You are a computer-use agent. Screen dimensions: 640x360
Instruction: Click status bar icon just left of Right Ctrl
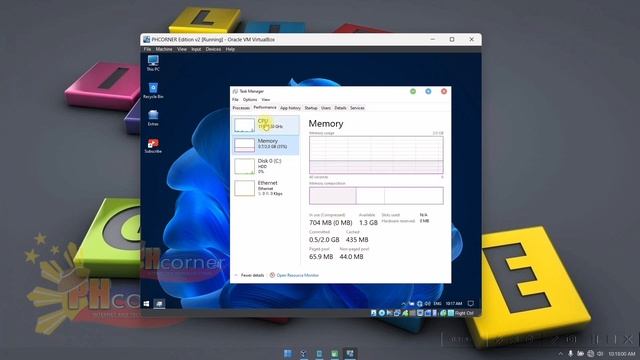point(451,313)
